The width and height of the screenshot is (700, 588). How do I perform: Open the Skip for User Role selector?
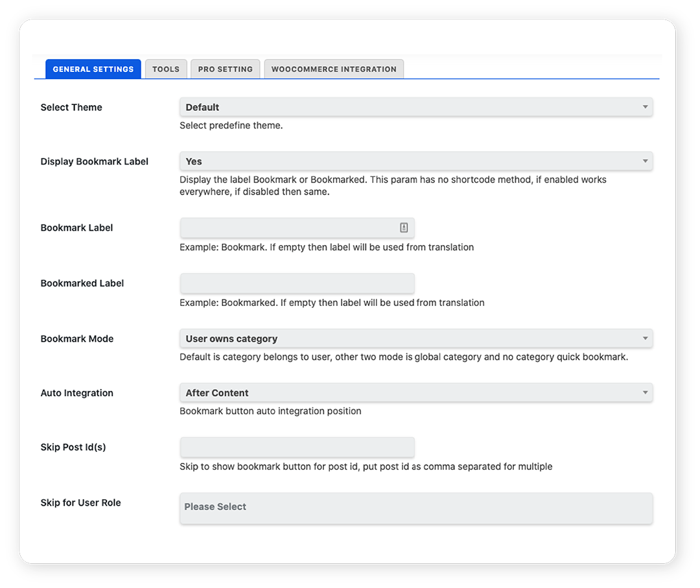pyautogui.click(x=416, y=508)
